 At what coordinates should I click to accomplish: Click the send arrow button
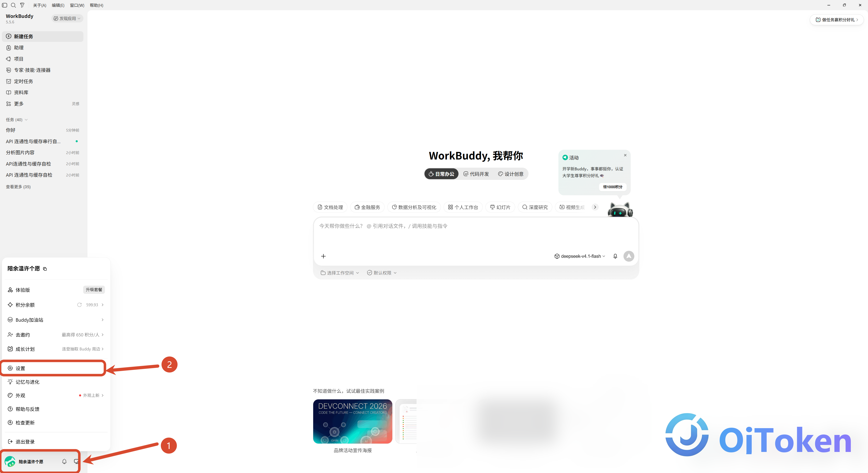coord(628,256)
